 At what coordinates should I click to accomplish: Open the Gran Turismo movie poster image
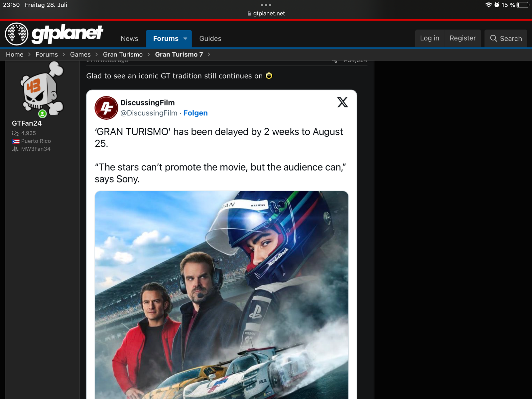pyautogui.click(x=221, y=295)
